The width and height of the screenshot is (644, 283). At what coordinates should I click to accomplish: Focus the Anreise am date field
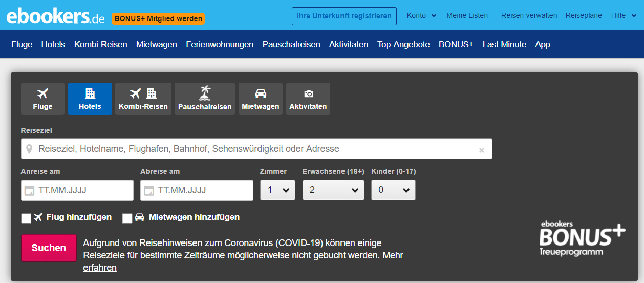coord(77,190)
